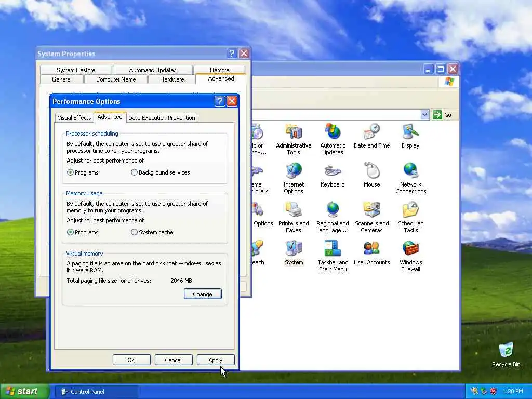The image size is (532, 399).
Task: Open the General tab in System Properties
Action: (x=62, y=79)
